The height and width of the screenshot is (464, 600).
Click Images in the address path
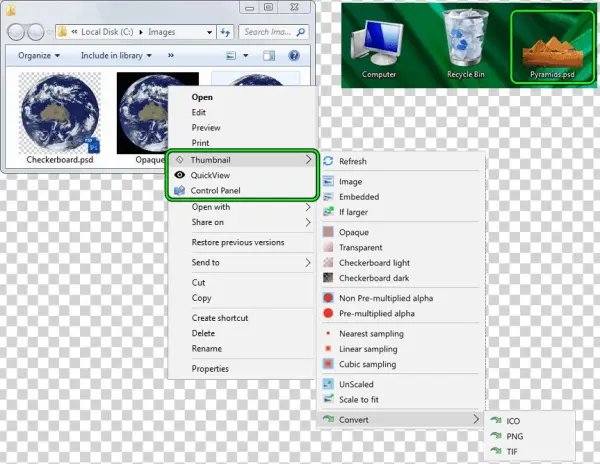click(x=161, y=32)
